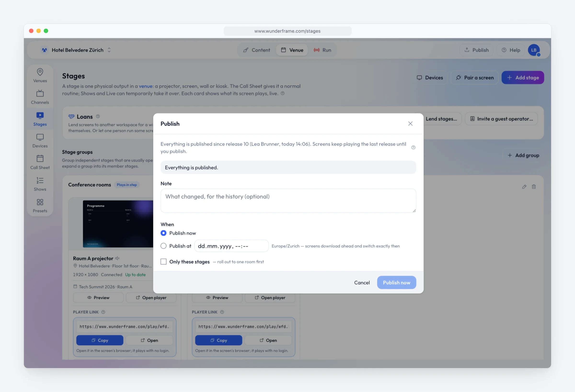This screenshot has height=392, width=575.
Task: Click the browser address bar
Action: pos(287,31)
